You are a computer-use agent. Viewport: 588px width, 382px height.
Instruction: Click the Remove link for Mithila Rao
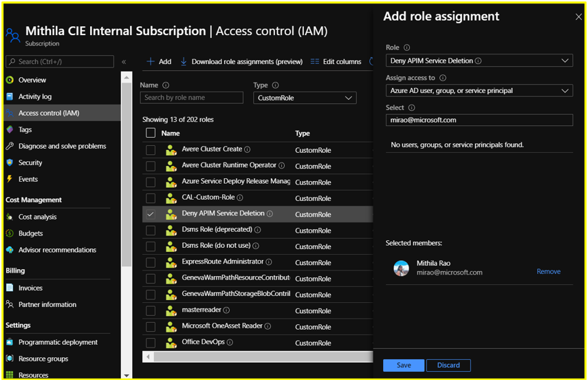click(548, 271)
